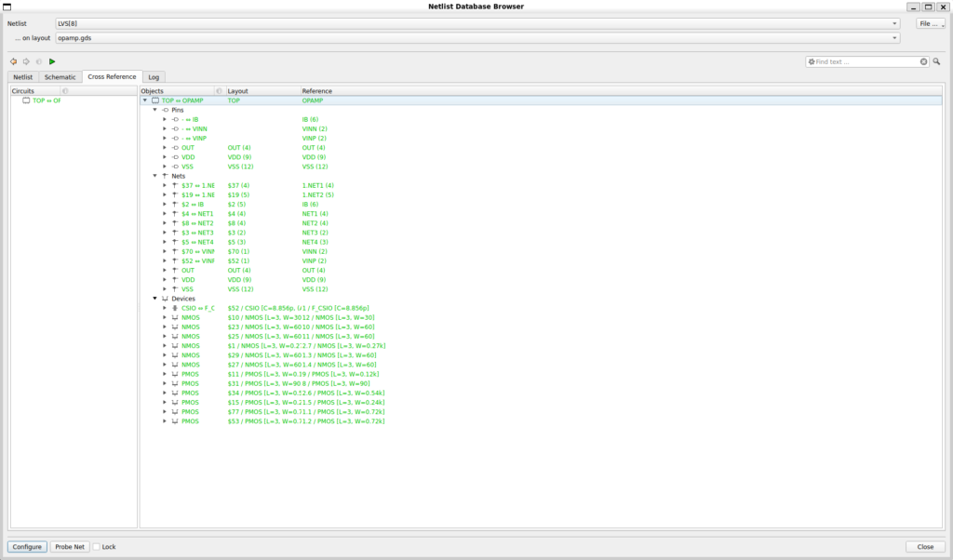The width and height of the screenshot is (953, 560).
Task: Switch to the Schematic tab
Action: (60, 77)
